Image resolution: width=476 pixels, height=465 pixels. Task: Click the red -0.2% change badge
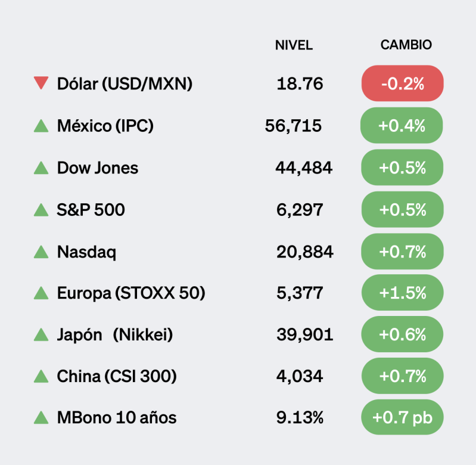[x=402, y=83]
